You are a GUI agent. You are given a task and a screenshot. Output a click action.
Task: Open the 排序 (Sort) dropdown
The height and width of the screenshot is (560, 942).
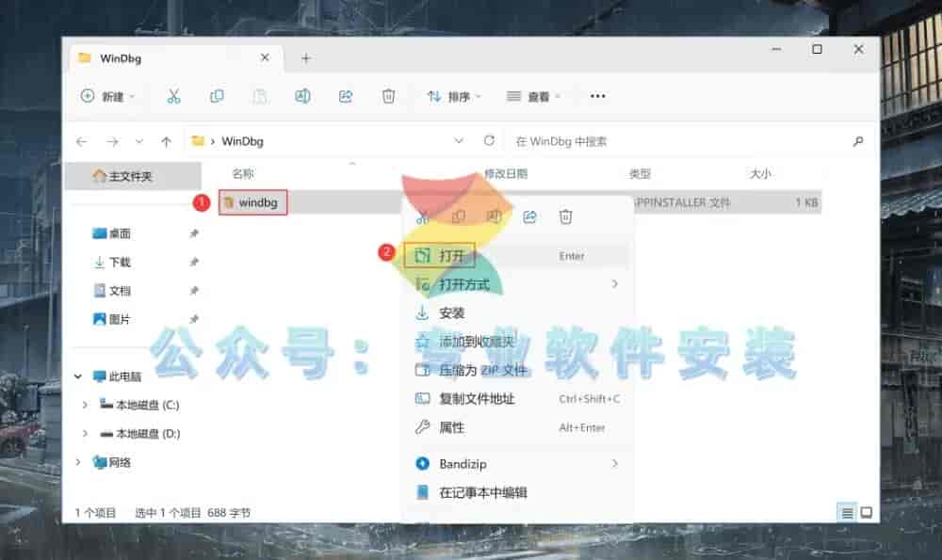[454, 96]
